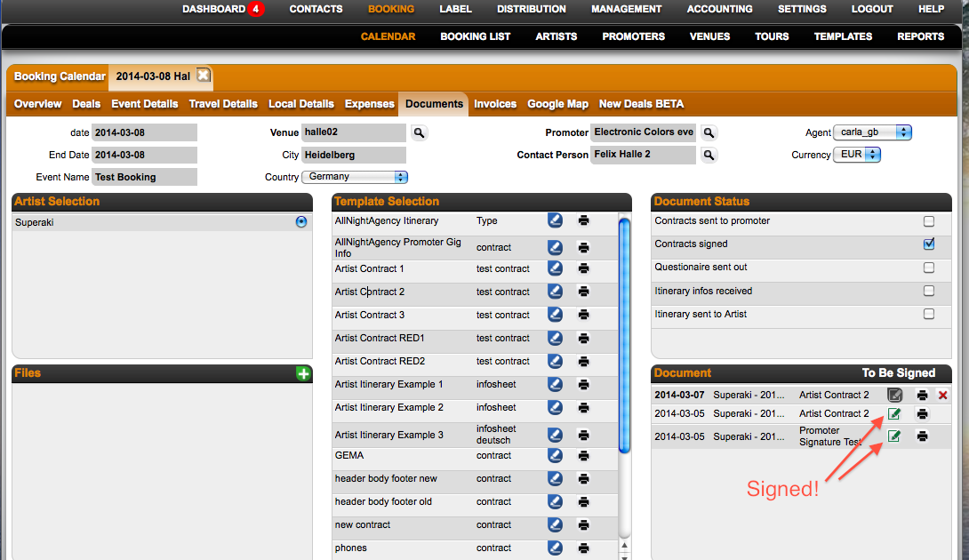Click green signed icon for Promoter Signature Test
969x560 pixels.
point(894,436)
